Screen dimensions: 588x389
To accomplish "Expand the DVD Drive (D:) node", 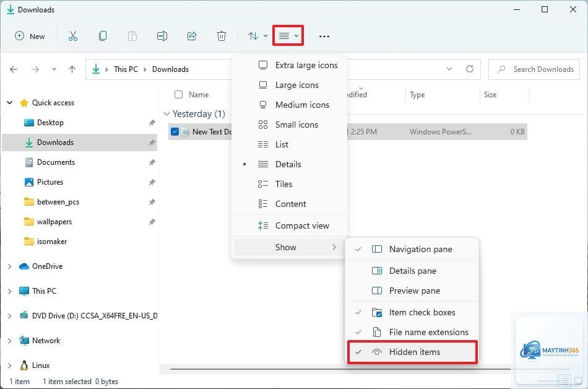I will 10,316.
